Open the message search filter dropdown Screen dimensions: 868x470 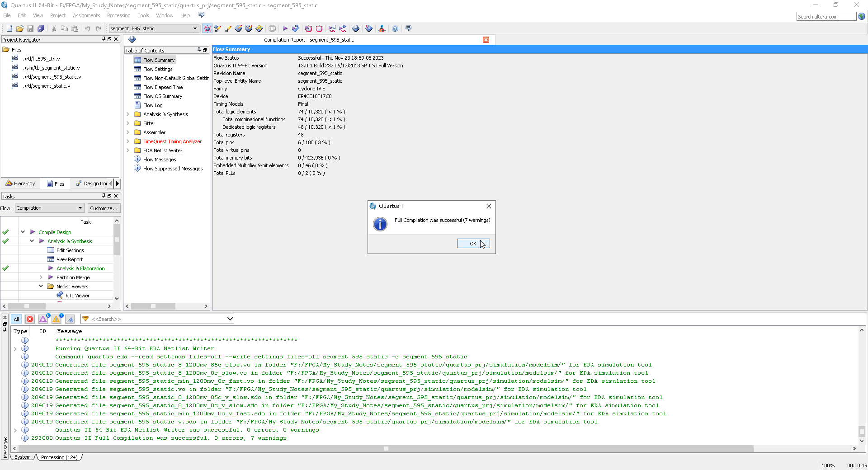pos(230,319)
